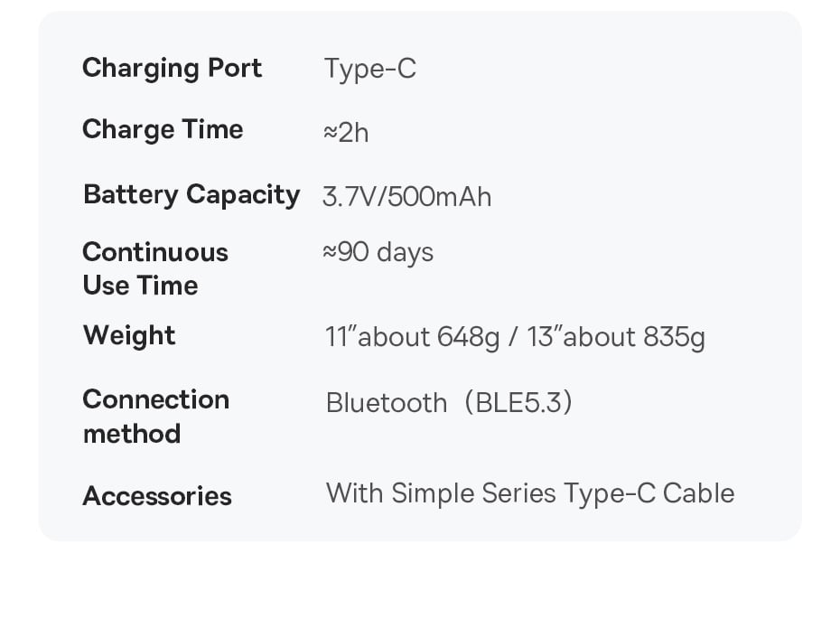840x619 pixels.
Task: Click the "Charging Port" label
Action: 172,69
